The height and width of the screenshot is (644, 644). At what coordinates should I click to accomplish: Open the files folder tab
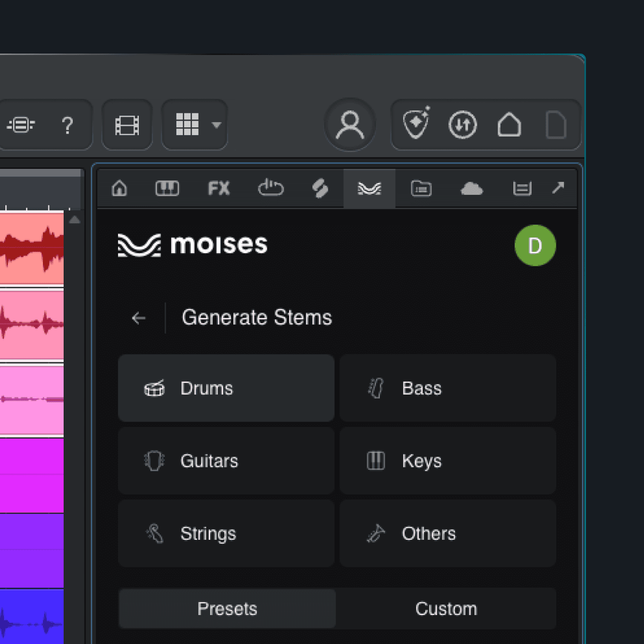point(421,188)
